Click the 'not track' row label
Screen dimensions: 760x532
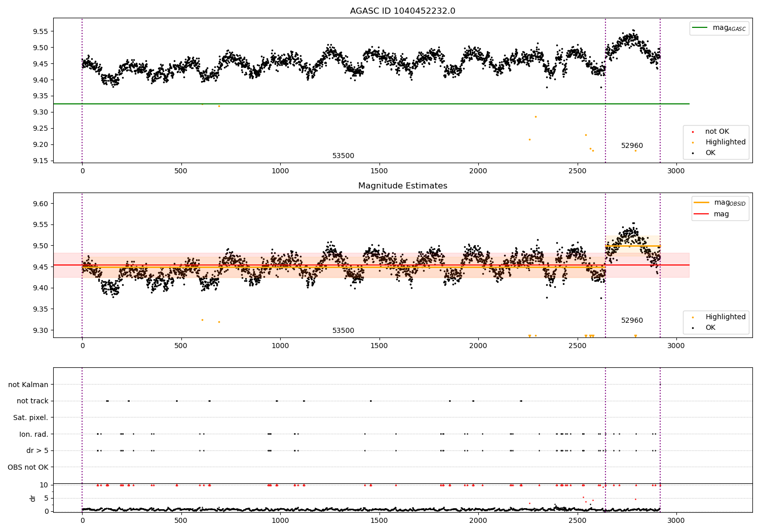pos(32,401)
